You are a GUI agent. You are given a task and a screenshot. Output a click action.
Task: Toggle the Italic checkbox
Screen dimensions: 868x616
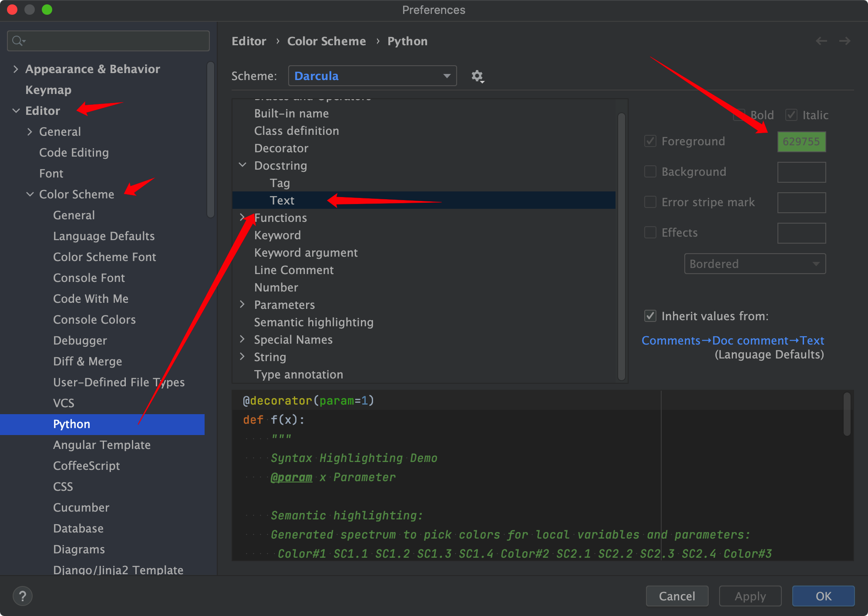[x=791, y=115]
